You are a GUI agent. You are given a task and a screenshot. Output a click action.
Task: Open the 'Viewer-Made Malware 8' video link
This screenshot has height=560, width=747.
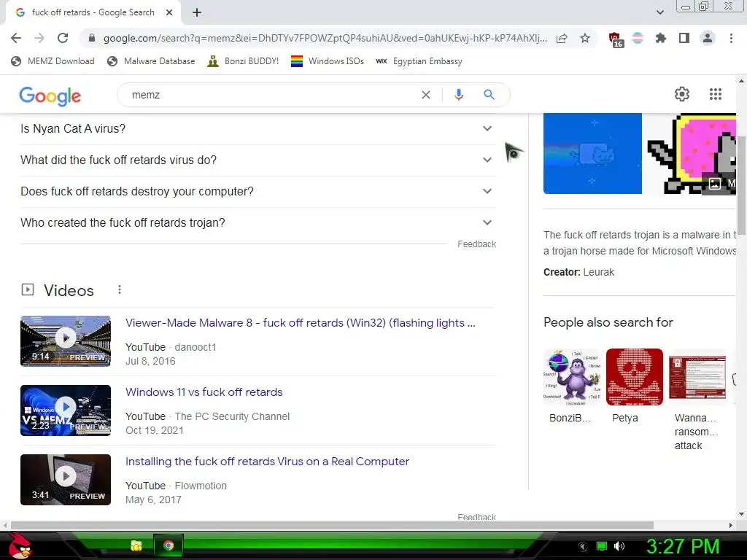tap(300, 323)
